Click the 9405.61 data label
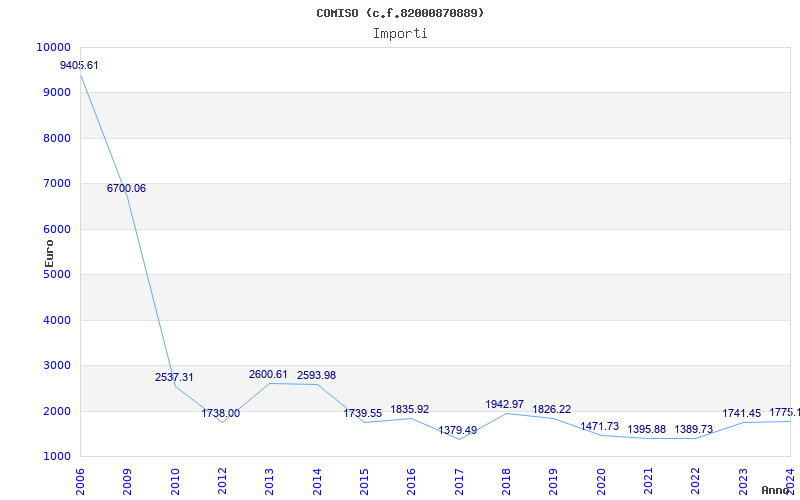Screen dimensions: 800x500 (x=79, y=65)
